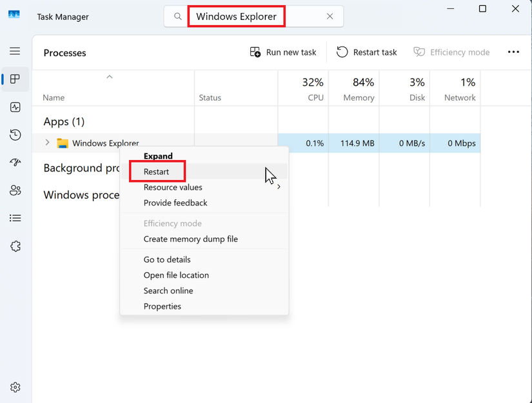Open the Startup apps page

(x=15, y=162)
